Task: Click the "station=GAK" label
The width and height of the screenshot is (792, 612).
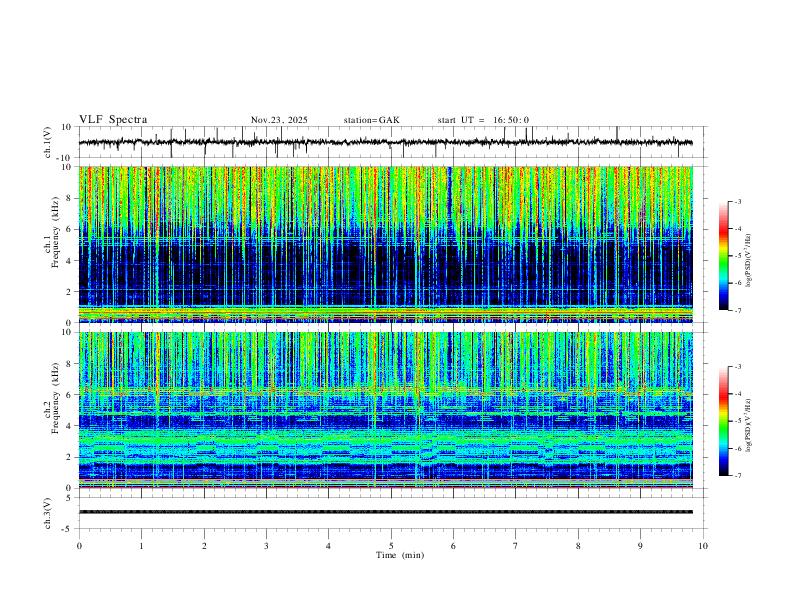Action: click(371, 120)
